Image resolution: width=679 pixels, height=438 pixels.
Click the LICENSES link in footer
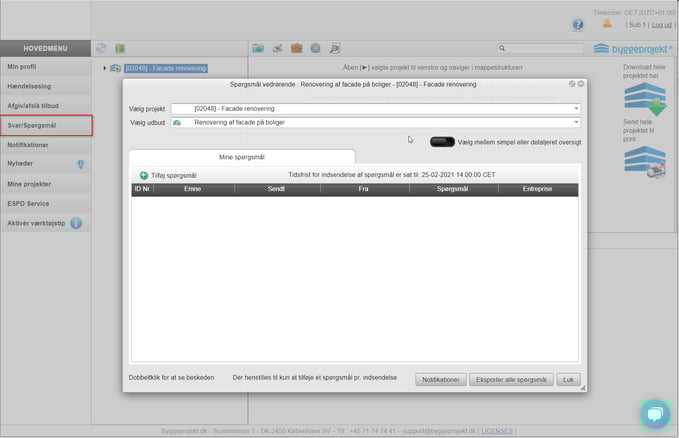[x=497, y=431]
